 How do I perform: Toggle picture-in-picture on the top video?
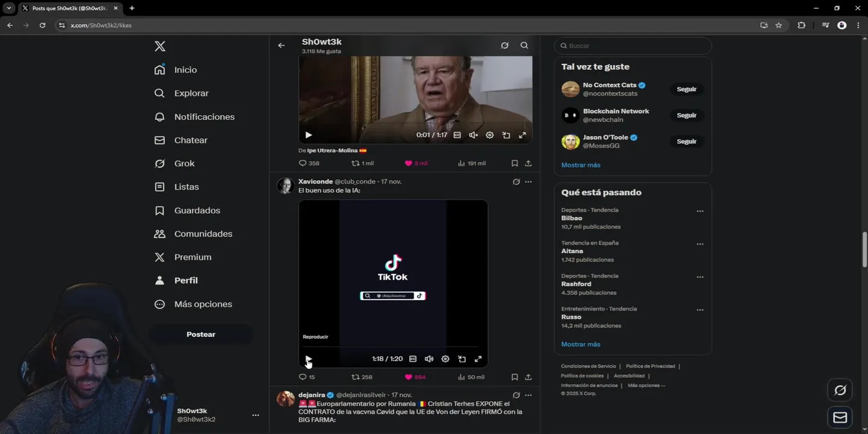(506, 135)
